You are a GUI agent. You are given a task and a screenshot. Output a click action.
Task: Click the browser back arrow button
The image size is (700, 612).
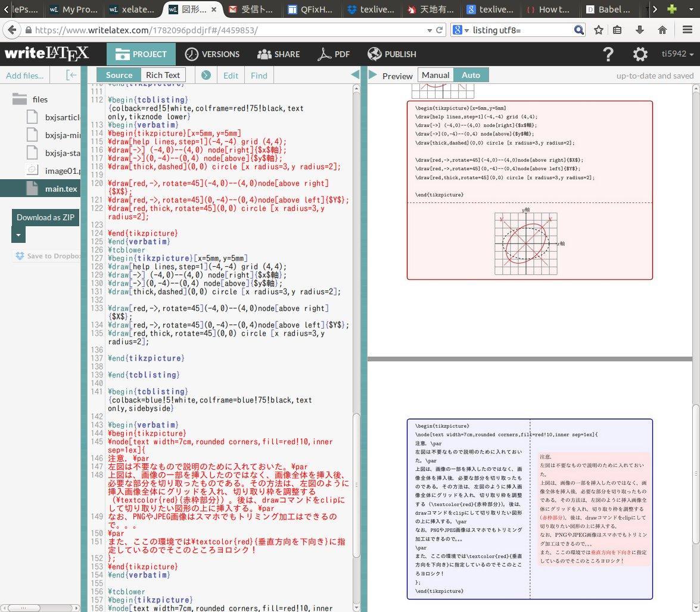point(11,30)
